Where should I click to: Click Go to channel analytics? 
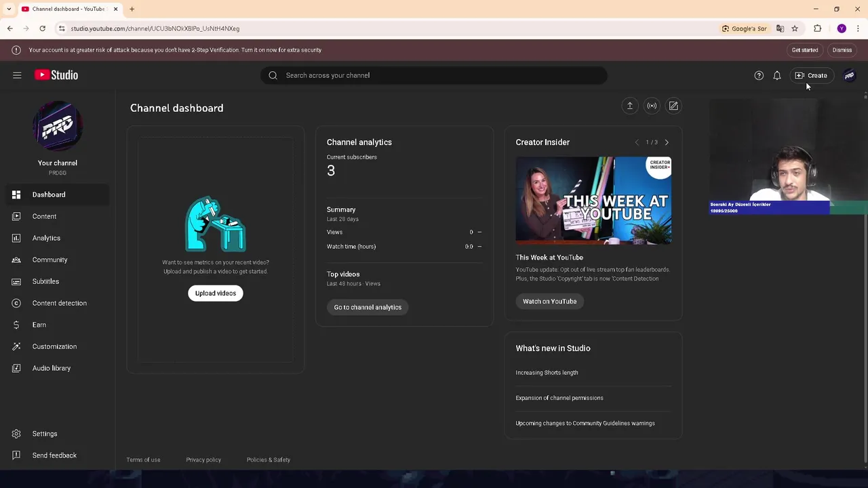[368, 307]
